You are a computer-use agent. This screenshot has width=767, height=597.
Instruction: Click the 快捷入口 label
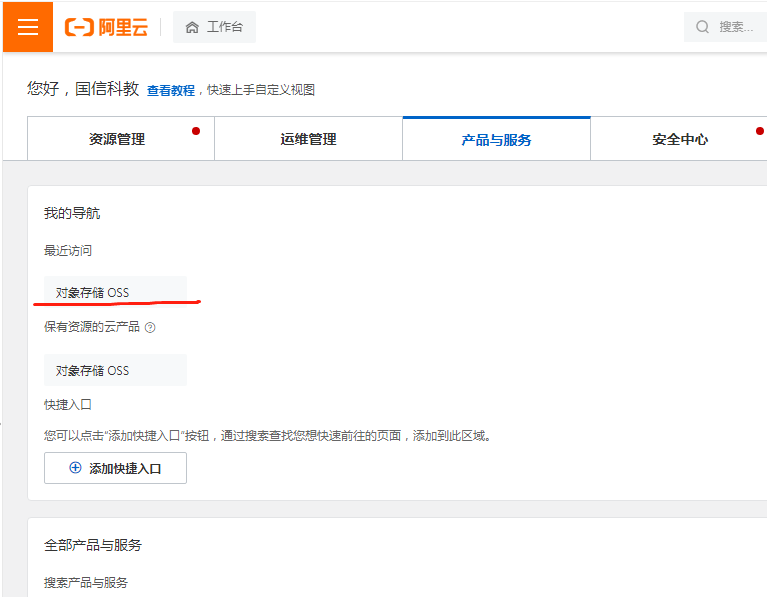(x=68, y=405)
